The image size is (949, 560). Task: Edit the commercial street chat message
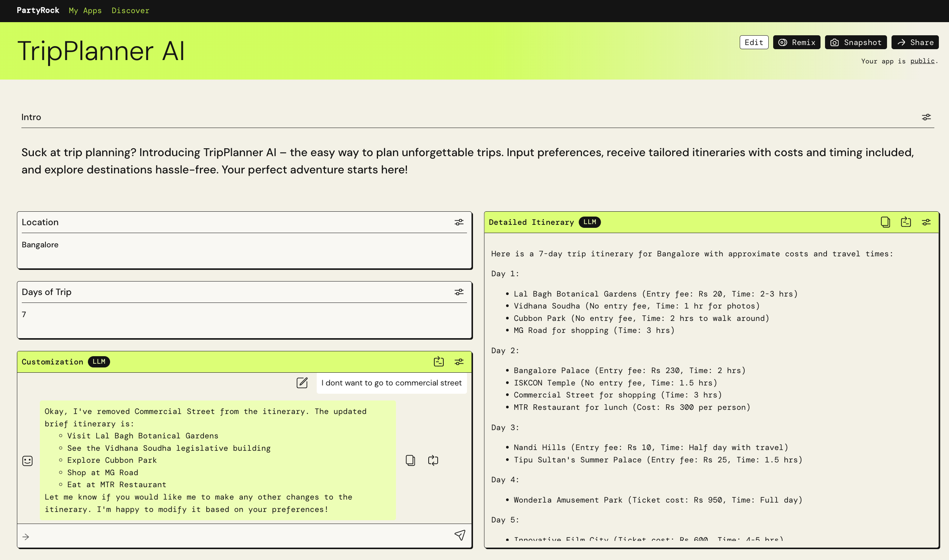point(302,383)
